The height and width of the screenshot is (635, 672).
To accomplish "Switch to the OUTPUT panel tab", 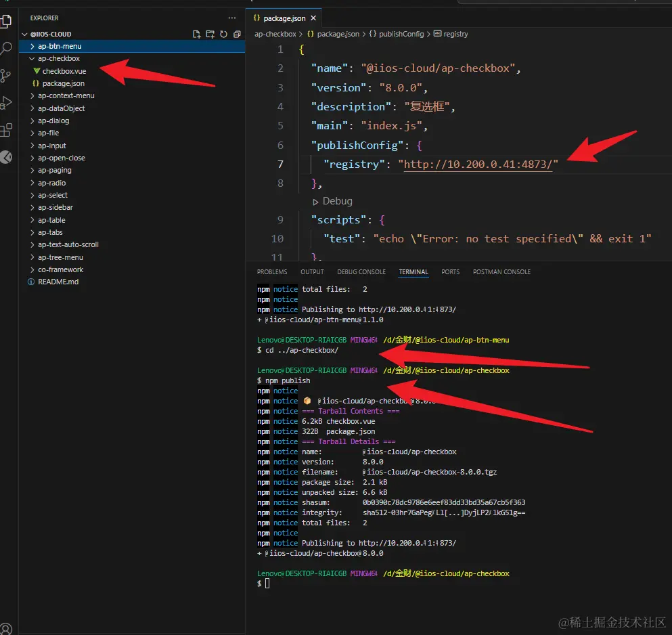I will [312, 272].
